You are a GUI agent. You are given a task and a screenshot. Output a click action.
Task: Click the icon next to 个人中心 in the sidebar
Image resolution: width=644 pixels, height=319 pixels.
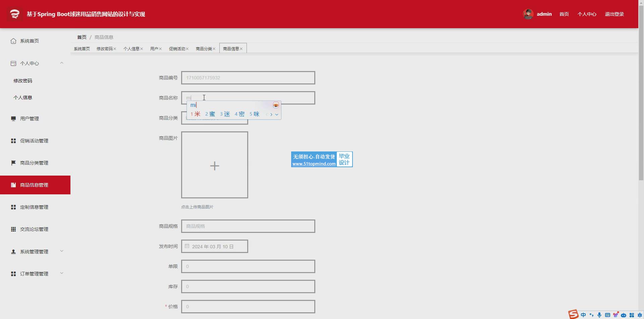13,63
